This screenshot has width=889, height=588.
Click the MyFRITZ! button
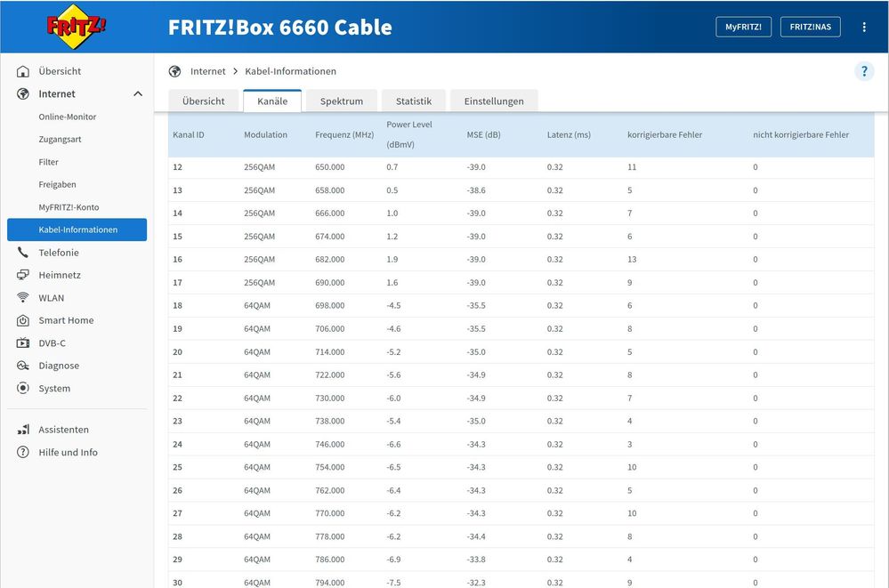(x=743, y=27)
